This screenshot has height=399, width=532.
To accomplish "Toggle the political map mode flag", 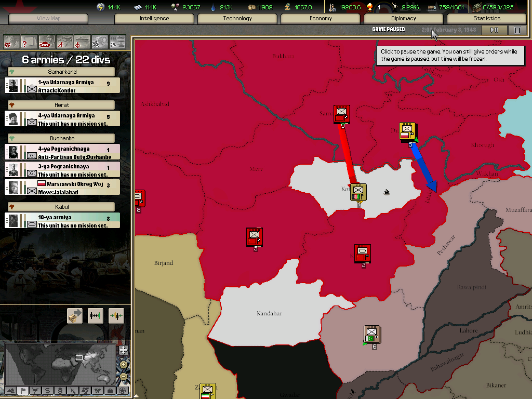I will 22,390.
